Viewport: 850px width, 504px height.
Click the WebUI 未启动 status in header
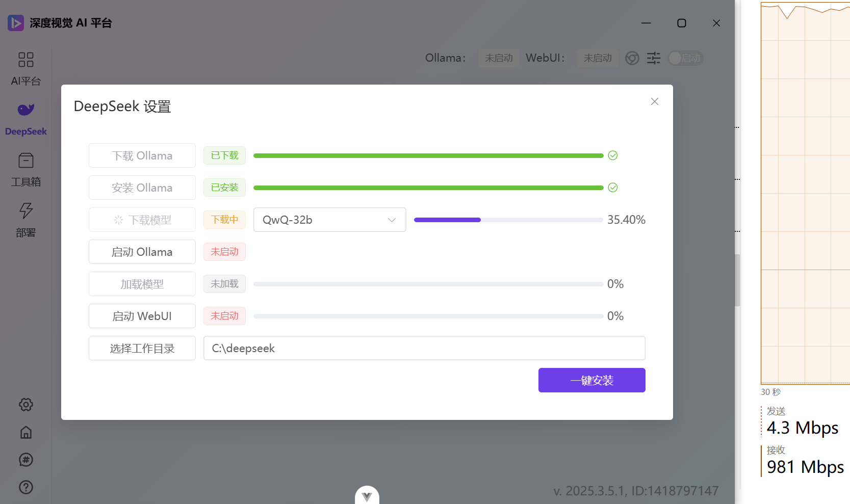coord(598,58)
